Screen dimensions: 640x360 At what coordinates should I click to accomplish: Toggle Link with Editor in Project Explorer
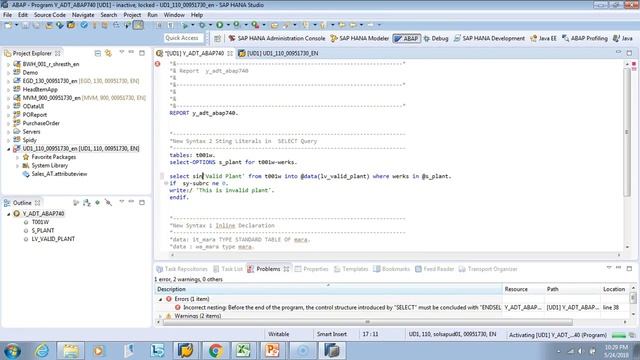pos(108,53)
